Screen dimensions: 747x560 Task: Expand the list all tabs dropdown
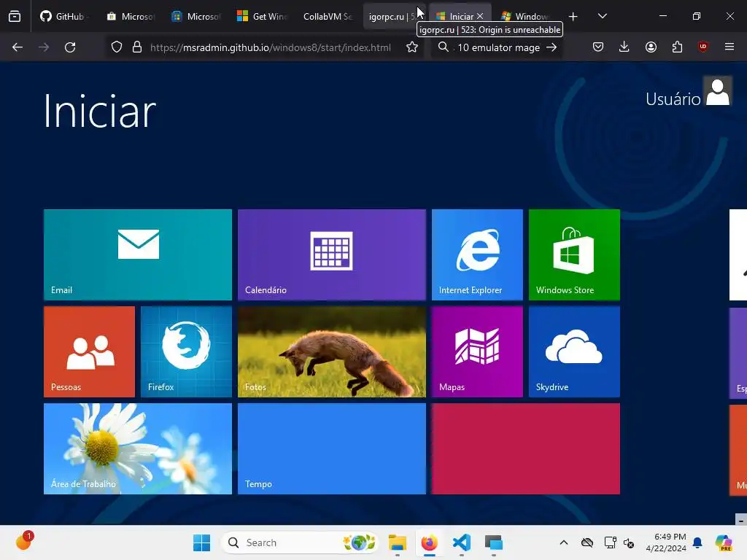(602, 16)
